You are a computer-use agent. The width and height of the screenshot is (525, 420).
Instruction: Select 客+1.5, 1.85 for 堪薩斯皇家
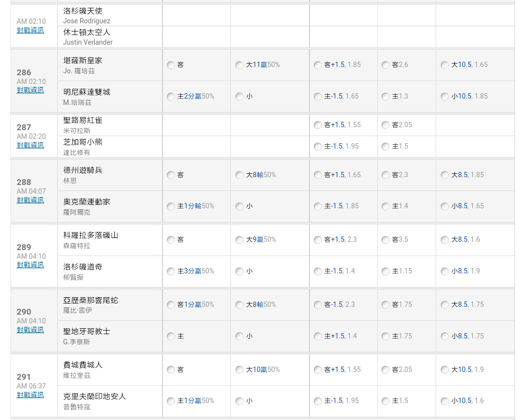[x=317, y=65]
